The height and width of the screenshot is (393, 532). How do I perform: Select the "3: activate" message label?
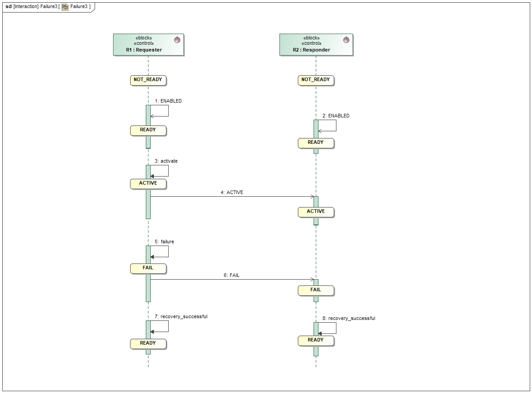pyautogui.click(x=166, y=161)
